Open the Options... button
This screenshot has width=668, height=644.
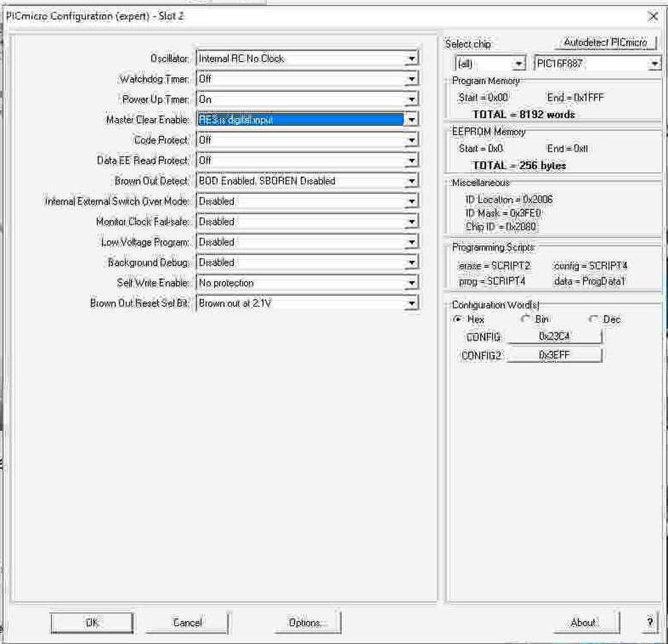point(307,623)
